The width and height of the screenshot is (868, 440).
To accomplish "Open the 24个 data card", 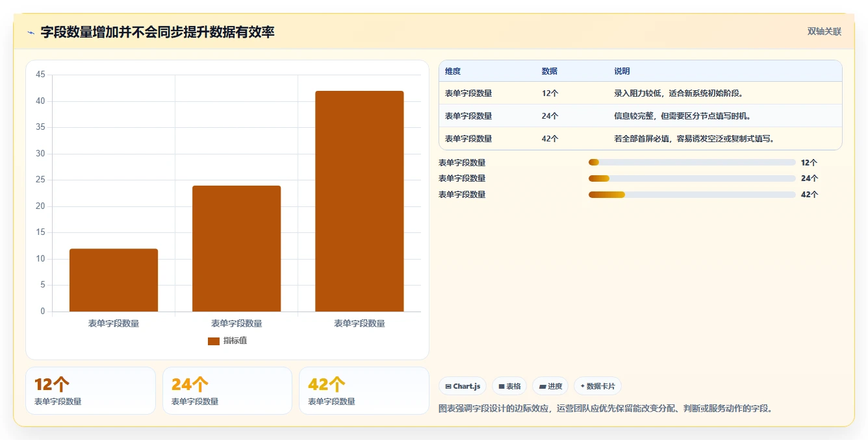I will 227,391.
